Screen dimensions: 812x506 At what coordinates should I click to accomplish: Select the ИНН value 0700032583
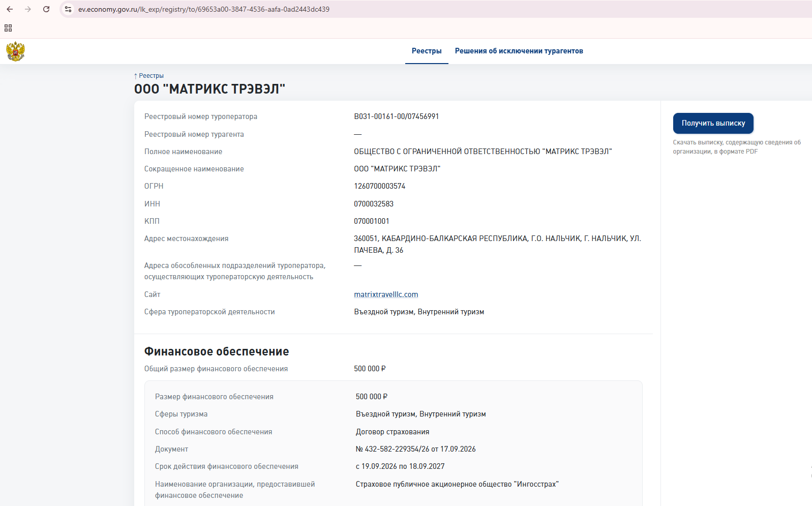(x=374, y=204)
